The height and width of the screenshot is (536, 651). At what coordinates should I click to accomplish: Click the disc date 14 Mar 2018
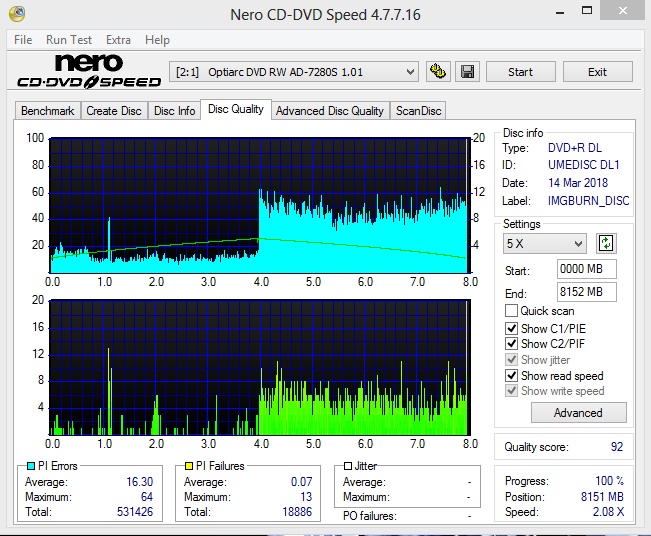click(578, 183)
